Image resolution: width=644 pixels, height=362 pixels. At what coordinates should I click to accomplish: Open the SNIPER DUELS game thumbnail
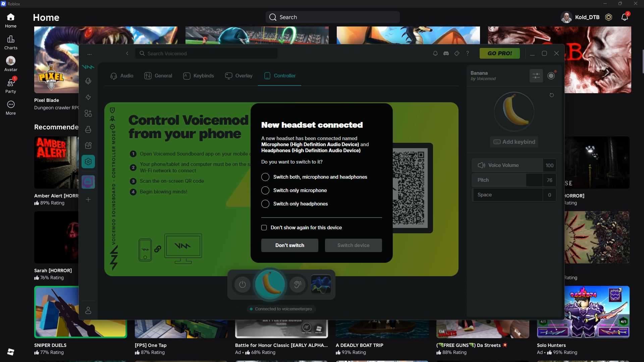click(80, 312)
